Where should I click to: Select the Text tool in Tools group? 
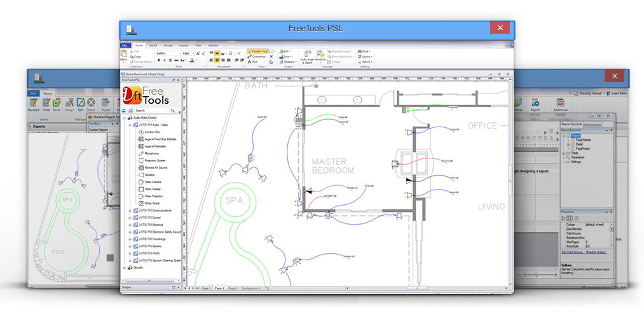coord(252,62)
